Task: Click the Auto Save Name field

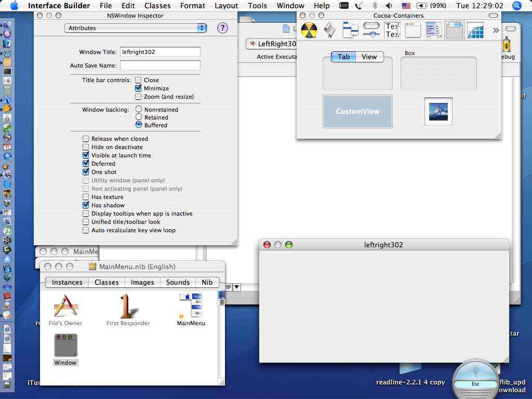Action: [x=160, y=65]
